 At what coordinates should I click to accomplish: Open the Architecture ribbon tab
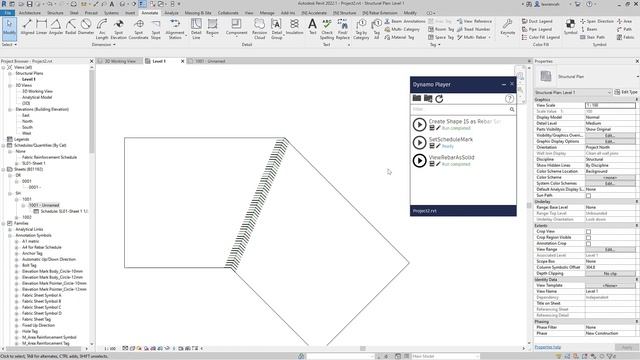[30, 13]
